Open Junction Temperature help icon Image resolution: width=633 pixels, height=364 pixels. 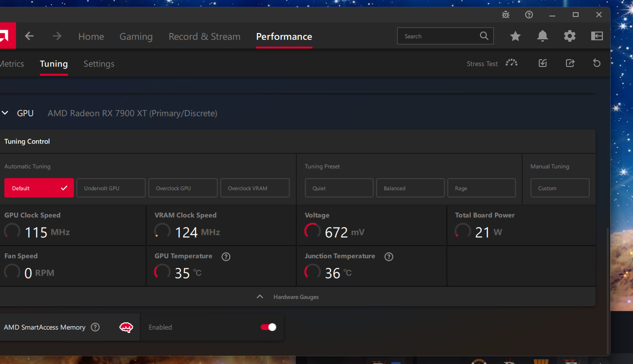click(389, 257)
